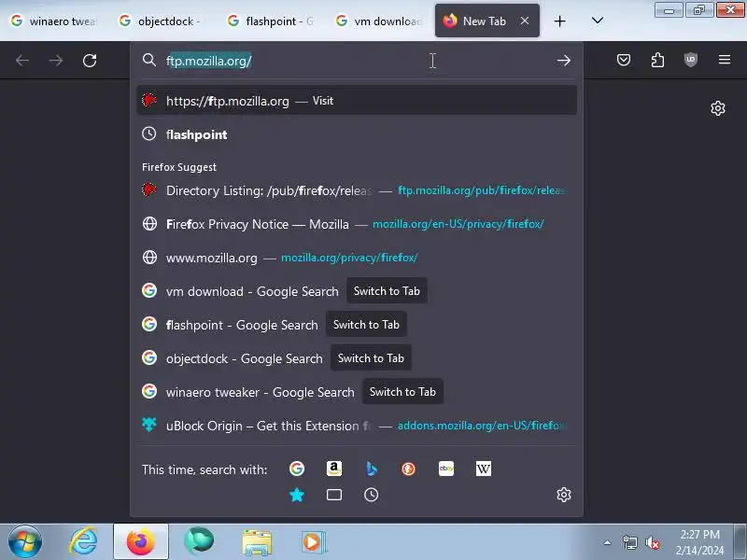Open Firefox Privacy Notice — Mozilla suggestion
This screenshot has width=747, height=560.
click(357, 224)
